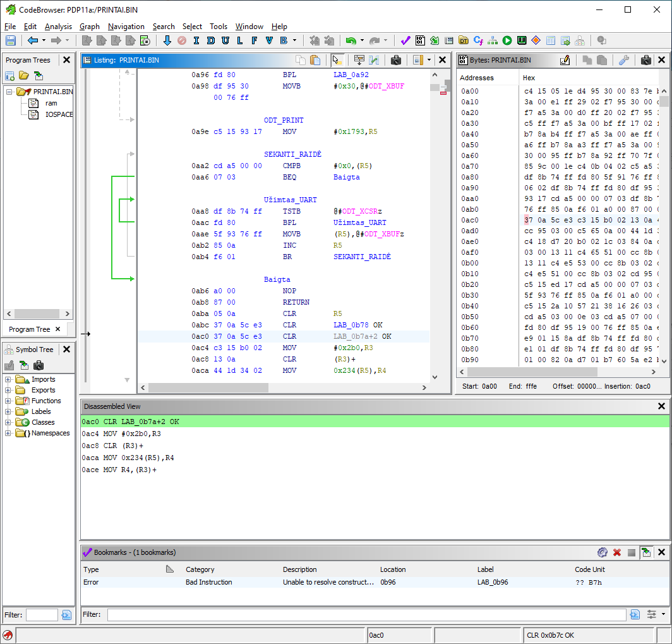Click the Užimtas_UART operand in BPL instruction
The image size is (672, 644).
359,222
